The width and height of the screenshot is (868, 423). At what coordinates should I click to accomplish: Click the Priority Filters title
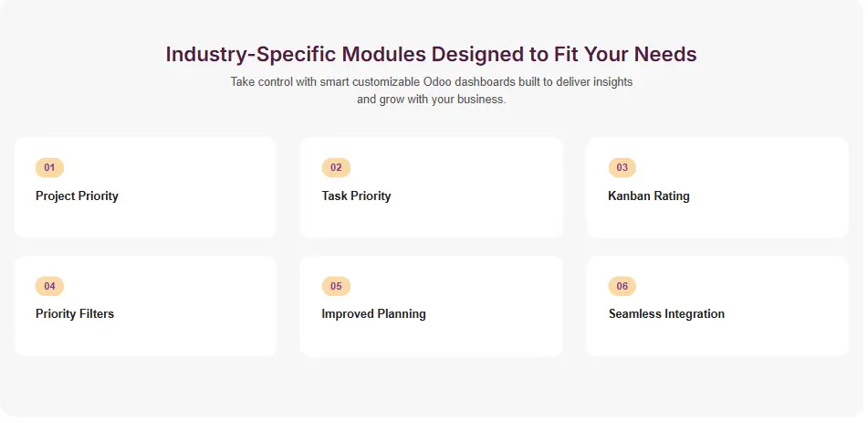(x=75, y=314)
